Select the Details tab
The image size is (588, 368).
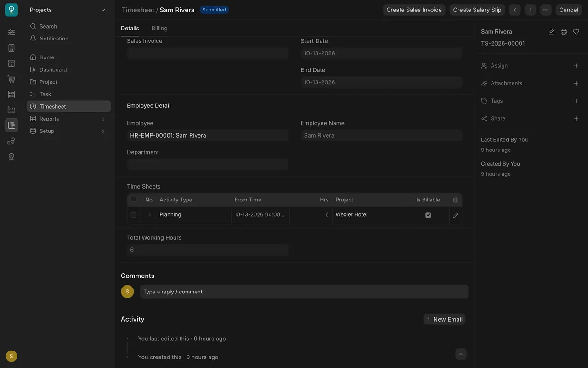pyautogui.click(x=130, y=28)
